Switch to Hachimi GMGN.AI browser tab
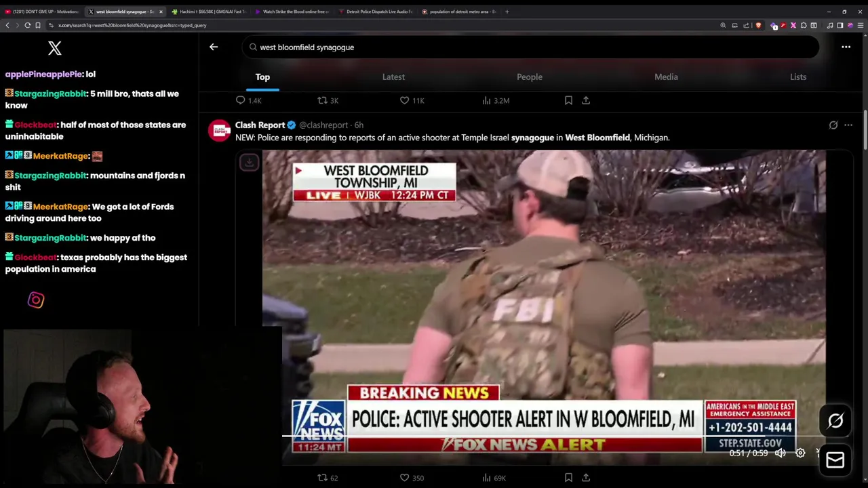Image resolution: width=868 pixels, height=488 pixels. pos(209,12)
